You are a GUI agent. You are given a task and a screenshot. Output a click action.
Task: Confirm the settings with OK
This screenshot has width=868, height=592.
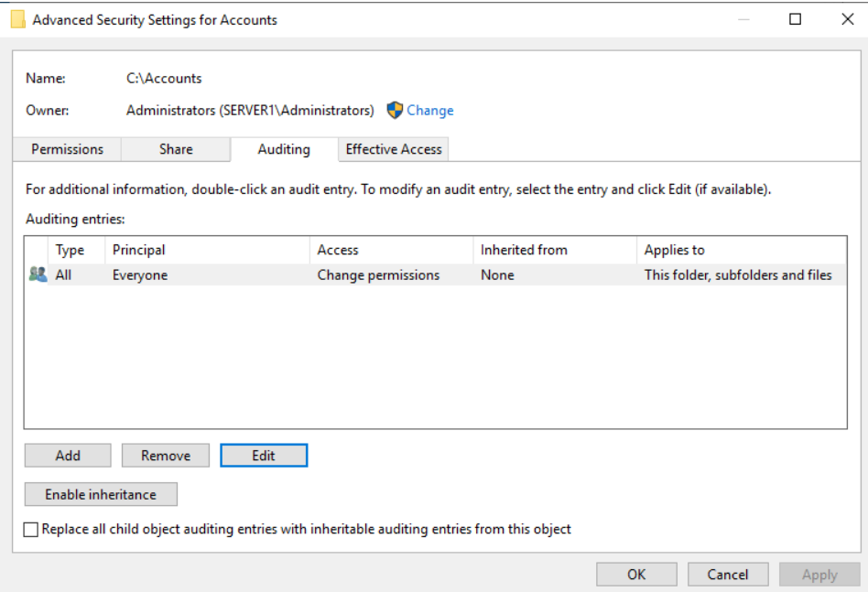pyautogui.click(x=636, y=575)
